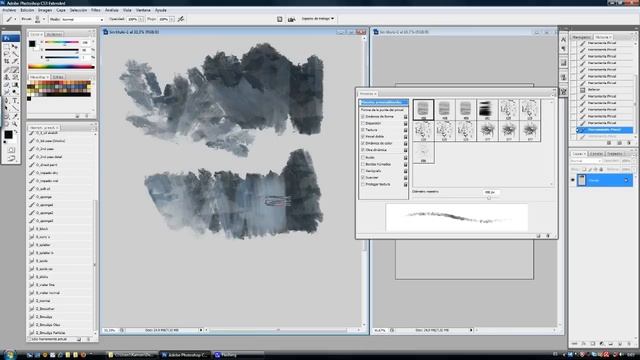Switch to the Estilos tab
The image size is (640, 360).
tap(58, 77)
